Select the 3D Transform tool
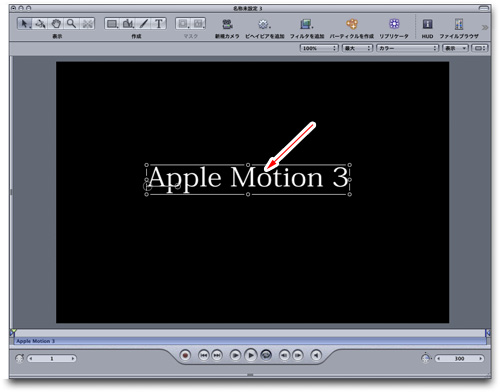 click(x=41, y=24)
